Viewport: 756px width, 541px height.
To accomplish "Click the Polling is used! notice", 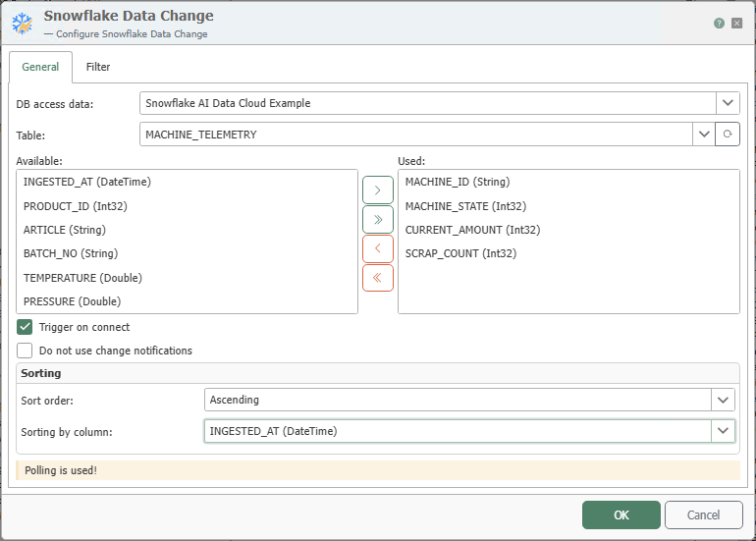I will pos(378,470).
